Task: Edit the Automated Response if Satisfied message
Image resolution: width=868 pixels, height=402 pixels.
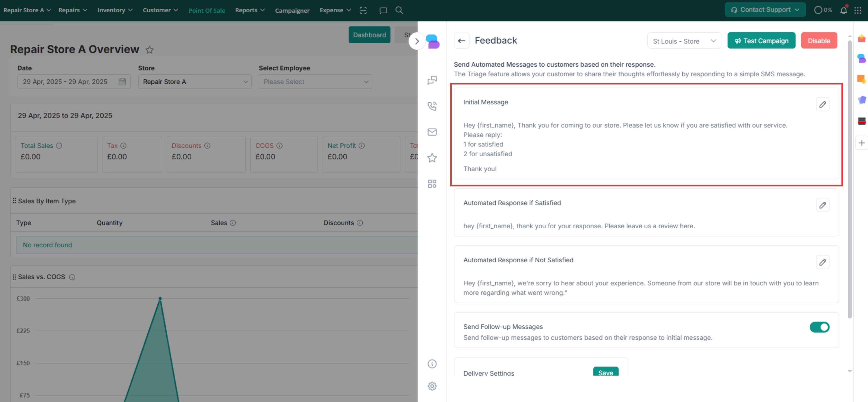Action: click(822, 205)
